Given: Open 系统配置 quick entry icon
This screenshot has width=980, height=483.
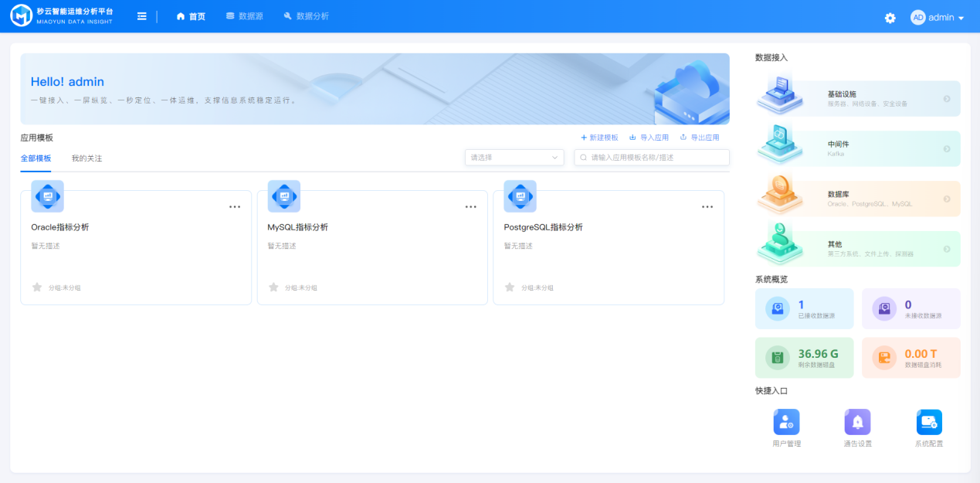Looking at the screenshot, I should pyautogui.click(x=929, y=422).
